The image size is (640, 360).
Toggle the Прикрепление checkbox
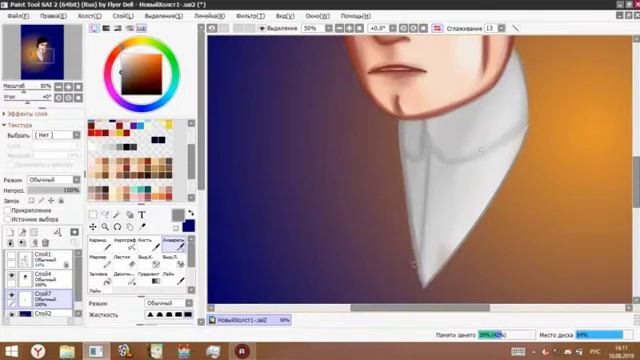(7, 210)
